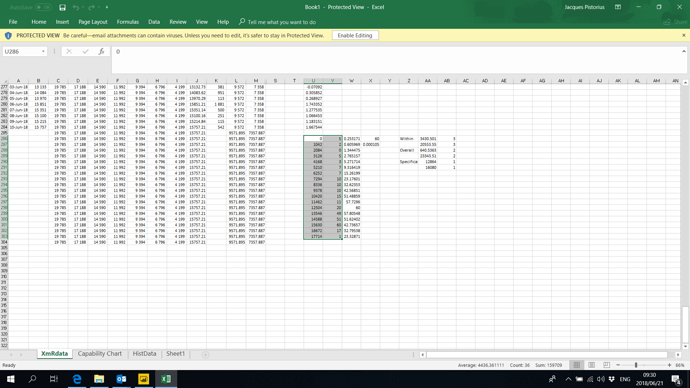Click the Share button
The image size is (690, 388).
pyautogui.click(x=676, y=22)
